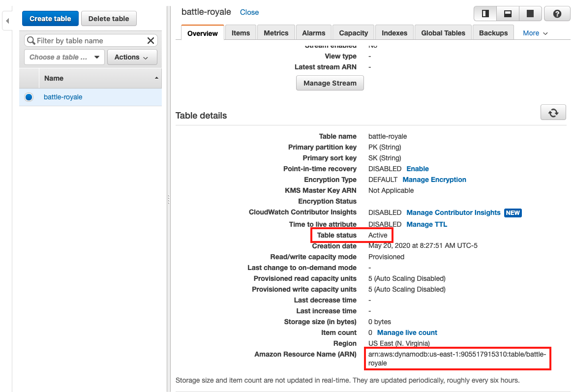Click the Create table button
Viewport: 574px width, 392px height.
click(50, 19)
